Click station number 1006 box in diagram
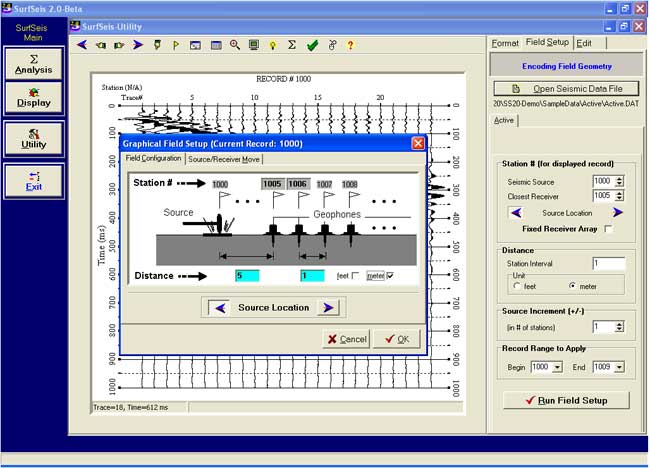 coord(298,184)
